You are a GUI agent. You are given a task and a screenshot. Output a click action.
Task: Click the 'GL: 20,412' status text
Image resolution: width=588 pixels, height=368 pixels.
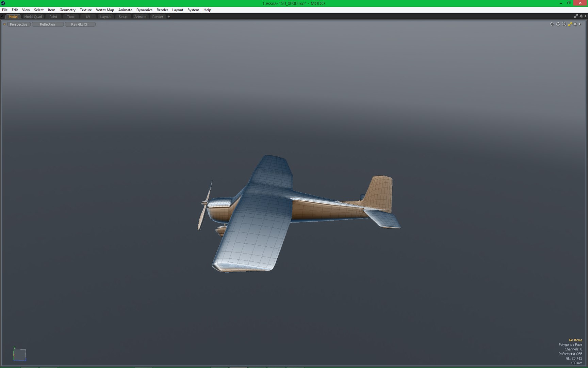[574, 358]
